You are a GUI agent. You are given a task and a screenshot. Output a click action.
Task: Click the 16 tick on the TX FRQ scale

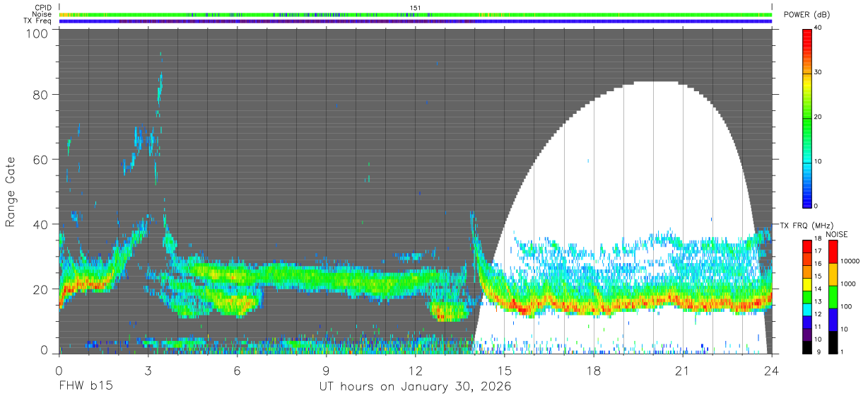[x=819, y=264]
